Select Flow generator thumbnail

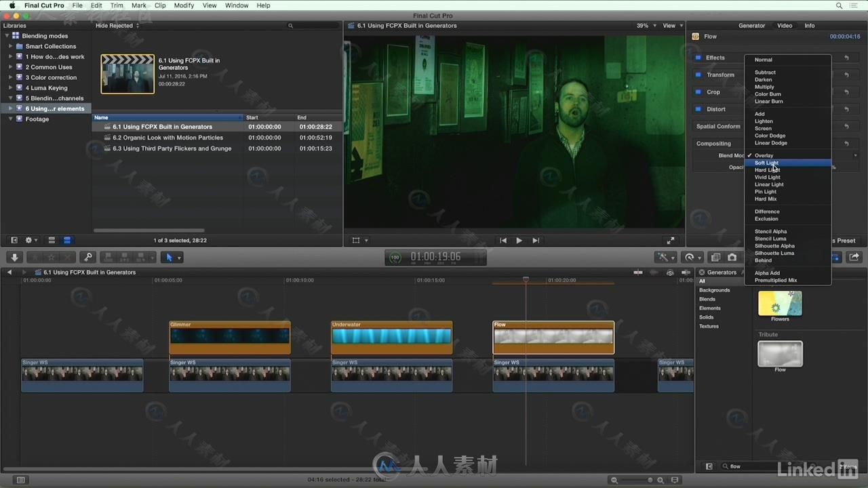tap(780, 354)
